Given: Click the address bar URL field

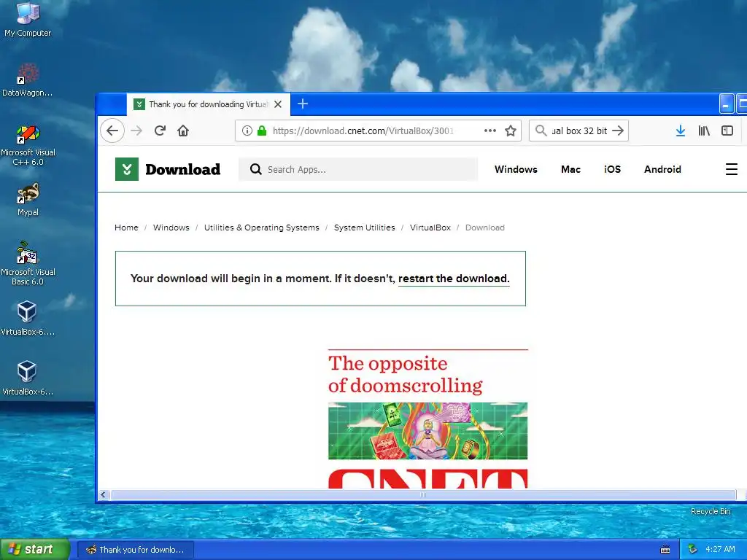Looking at the screenshot, I should click(x=363, y=131).
